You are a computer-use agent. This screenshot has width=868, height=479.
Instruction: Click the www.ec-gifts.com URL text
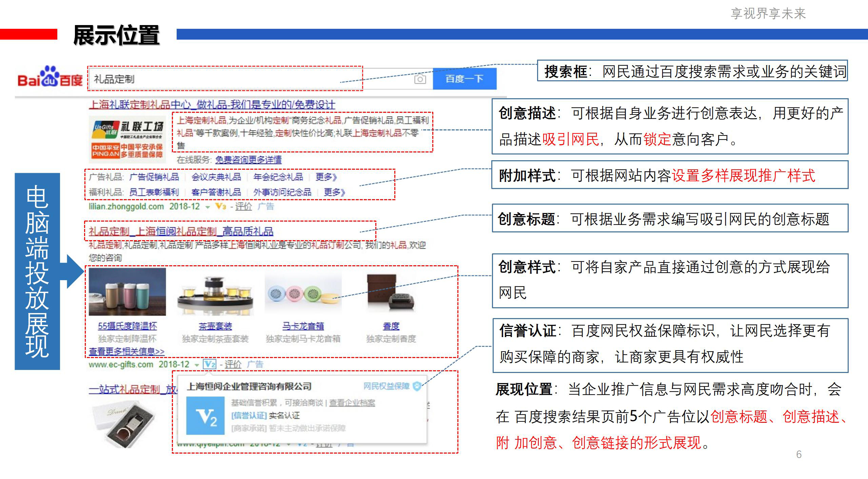[121, 365]
